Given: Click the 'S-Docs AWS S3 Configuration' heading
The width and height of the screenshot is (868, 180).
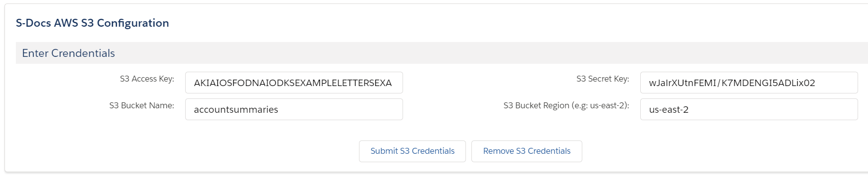Looking at the screenshot, I should point(92,23).
